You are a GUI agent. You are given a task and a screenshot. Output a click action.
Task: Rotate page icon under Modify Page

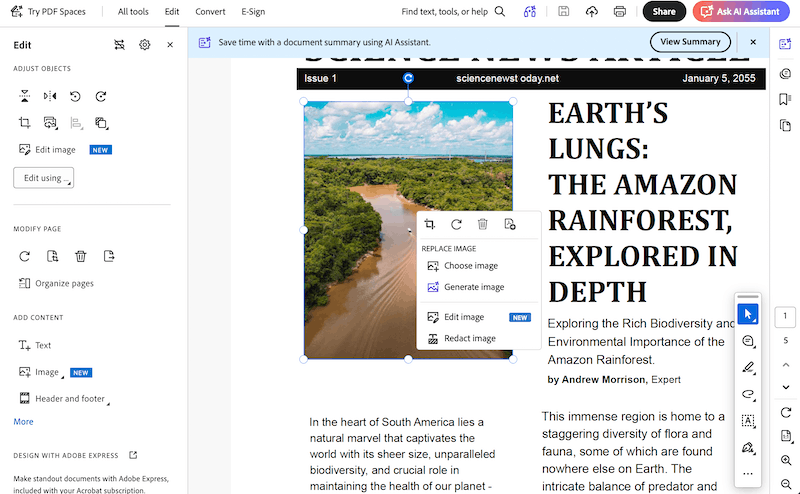24,256
